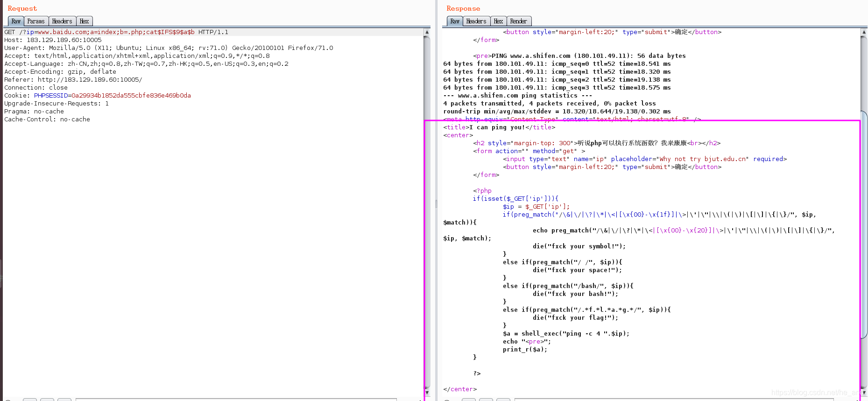Click the Upgrade-Insecure-Requests: 1 line
The width and height of the screenshot is (868, 401).
pos(56,104)
